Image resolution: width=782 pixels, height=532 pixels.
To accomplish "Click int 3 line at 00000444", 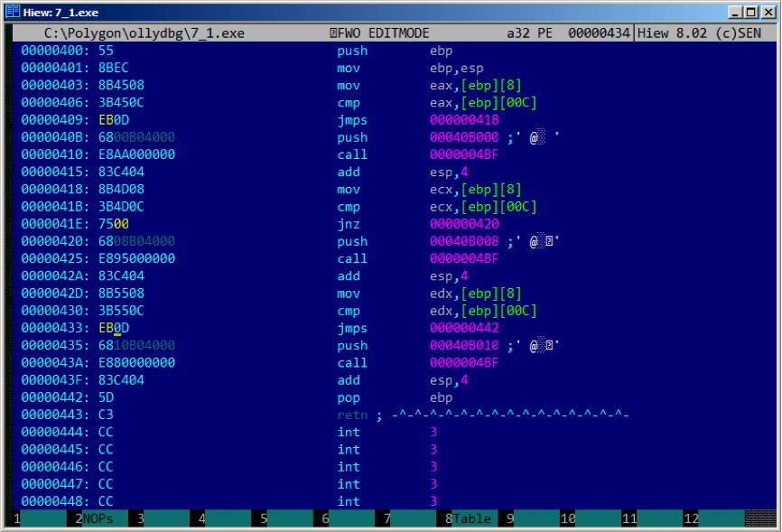I will (x=229, y=432).
